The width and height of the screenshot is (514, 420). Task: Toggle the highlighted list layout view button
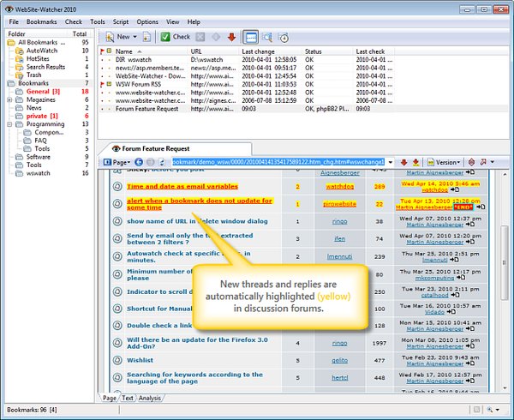point(250,37)
